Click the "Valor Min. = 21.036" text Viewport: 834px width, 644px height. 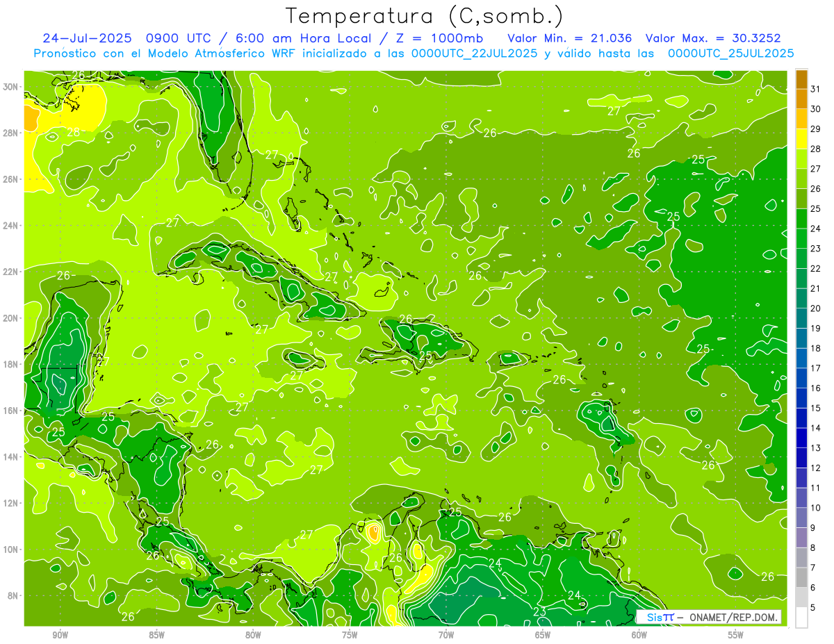570,38
